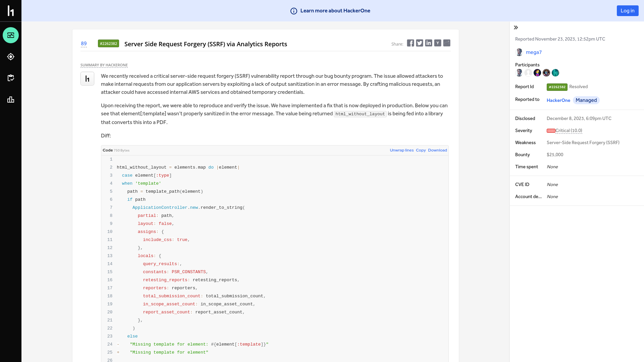Open Learn more about HackerOne link
Image resolution: width=644 pixels, height=362 pixels.
point(335,11)
